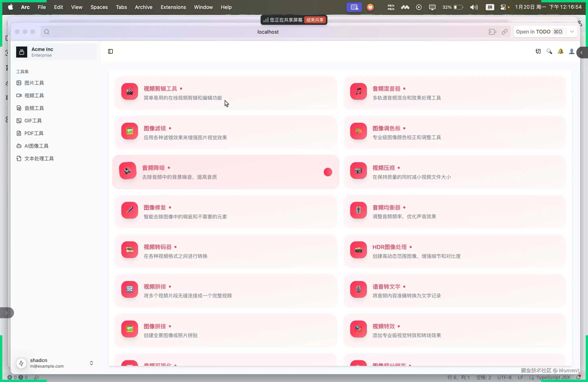The width and height of the screenshot is (588, 382).
Task: Expand the Open in TODO dropdown arrow
Action: (x=572, y=32)
